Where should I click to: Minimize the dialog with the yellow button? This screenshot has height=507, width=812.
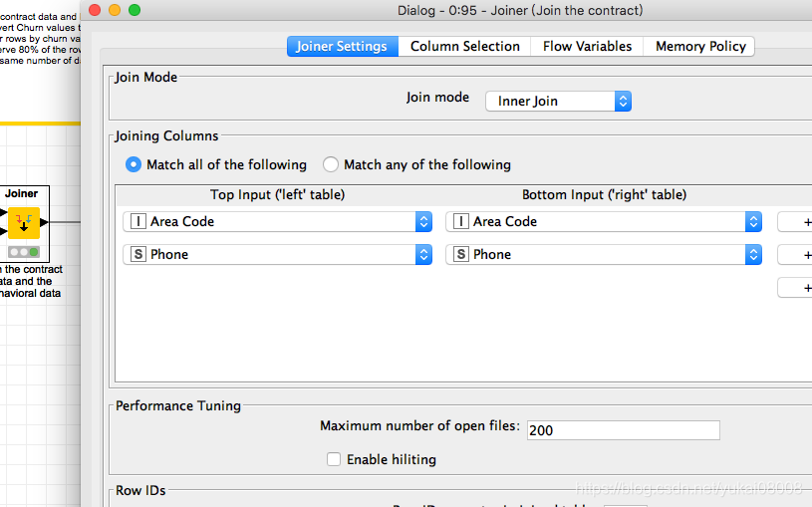pos(115,10)
